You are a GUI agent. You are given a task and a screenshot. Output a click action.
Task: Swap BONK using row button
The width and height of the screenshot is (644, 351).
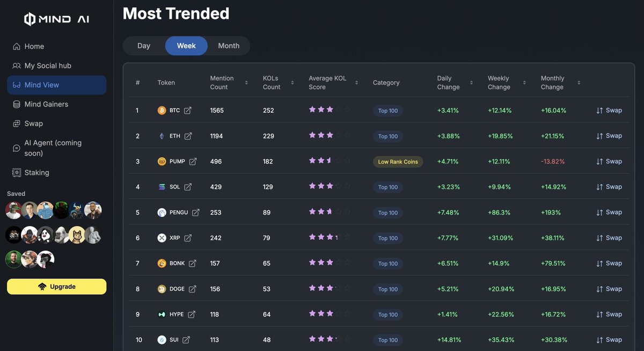[609, 264]
